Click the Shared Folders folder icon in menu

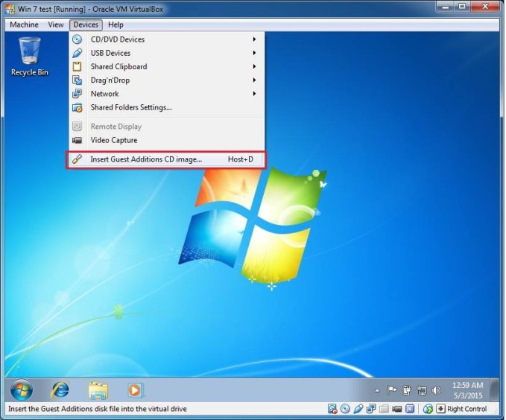pos(77,107)
